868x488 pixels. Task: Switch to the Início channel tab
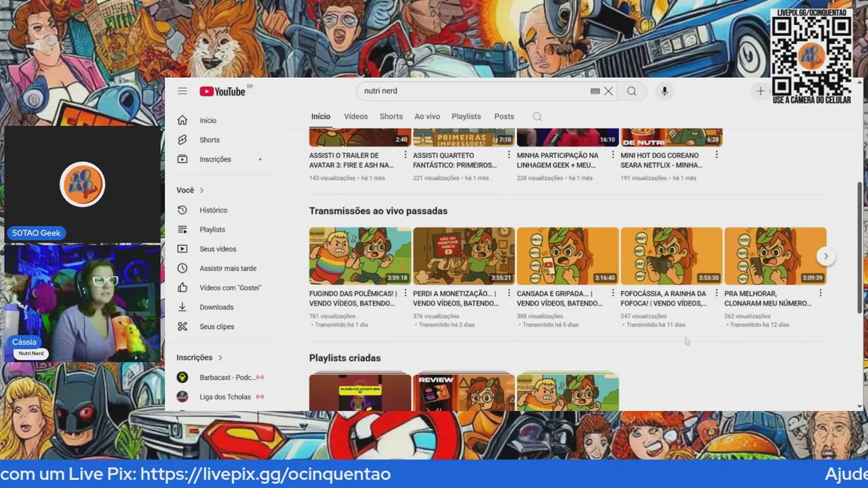pyautogui.click(x=321, y=117)
